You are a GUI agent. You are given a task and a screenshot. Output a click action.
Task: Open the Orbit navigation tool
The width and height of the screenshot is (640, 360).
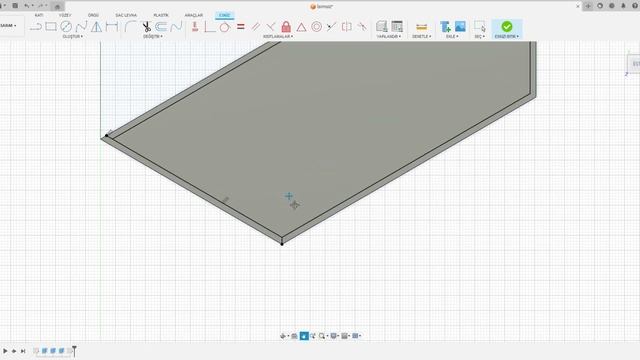282,336
